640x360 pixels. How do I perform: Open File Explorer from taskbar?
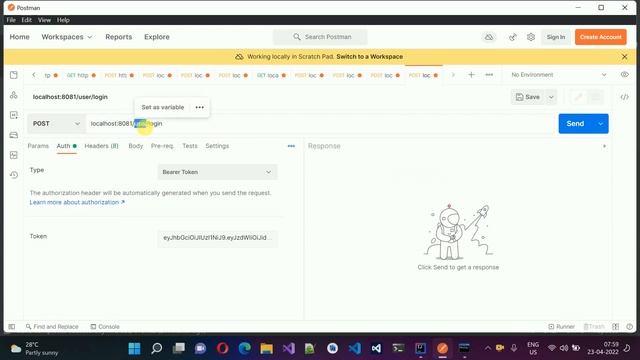[267, 348]
